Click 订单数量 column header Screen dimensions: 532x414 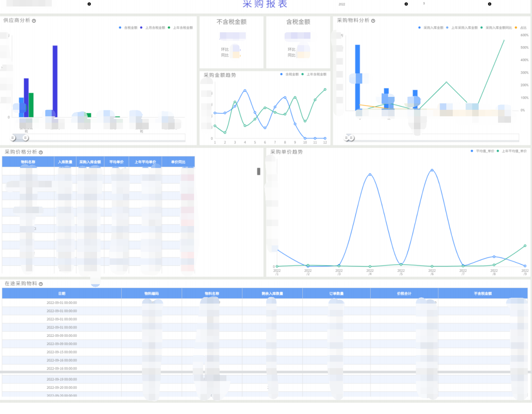pyautogui.click(x=336, y=294)
